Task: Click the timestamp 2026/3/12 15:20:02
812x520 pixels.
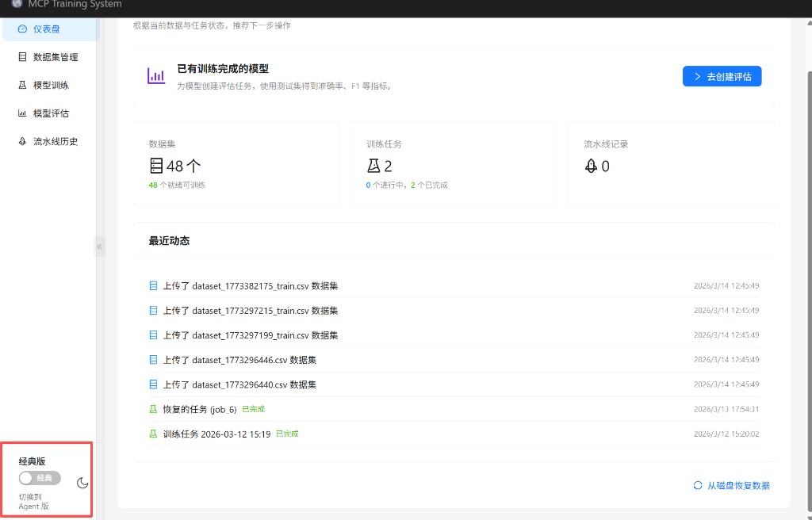Action: click(x=726, y=434)
